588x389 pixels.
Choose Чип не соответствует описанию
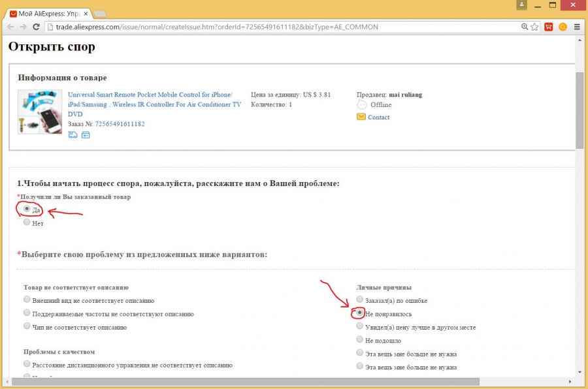27,326
